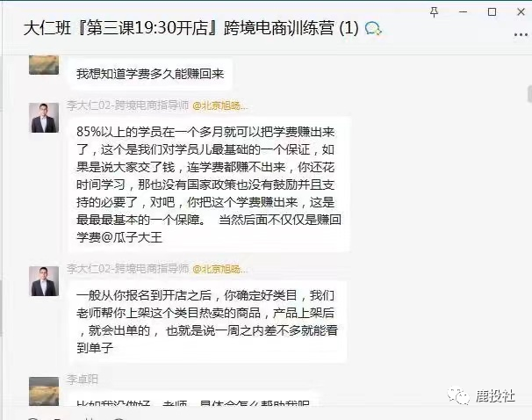Open the three-dots chat options menu

coord(521,34)
